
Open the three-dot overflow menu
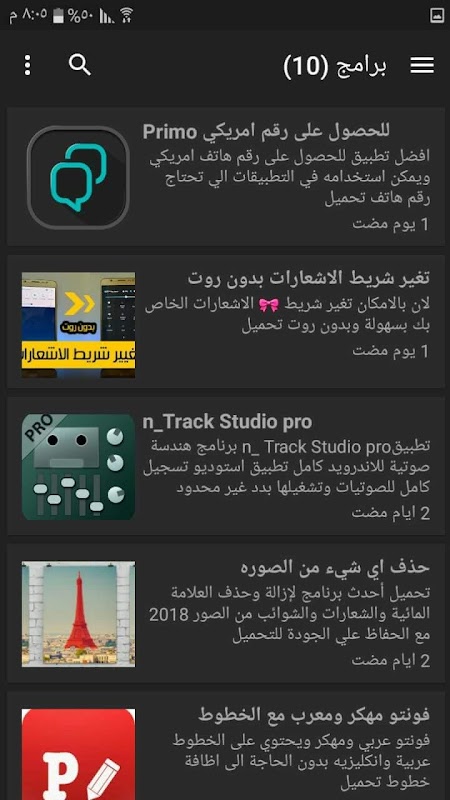(28, 65)
